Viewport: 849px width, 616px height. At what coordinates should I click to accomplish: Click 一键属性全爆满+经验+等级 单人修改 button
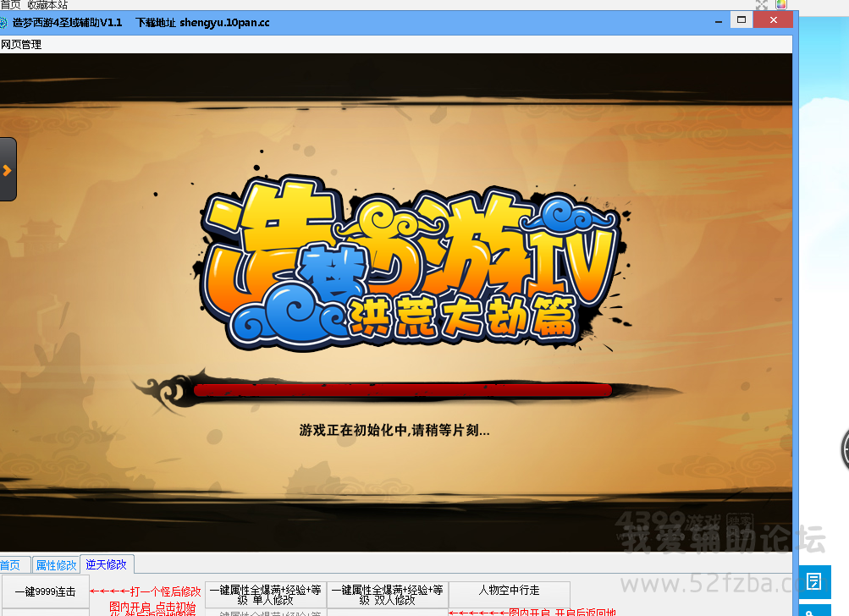point(265,595)
